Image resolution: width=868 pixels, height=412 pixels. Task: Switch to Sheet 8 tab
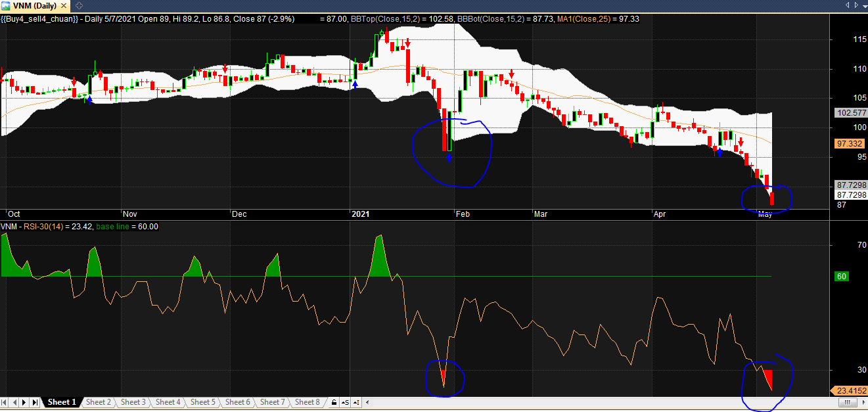click(x=308, y=402)
